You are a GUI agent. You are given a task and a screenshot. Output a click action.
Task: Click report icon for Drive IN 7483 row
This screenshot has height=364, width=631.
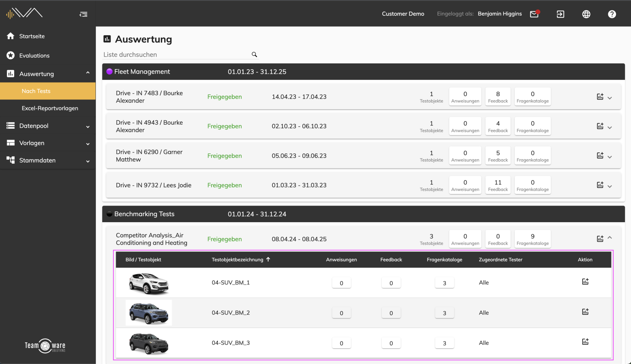tap(600, 96)
